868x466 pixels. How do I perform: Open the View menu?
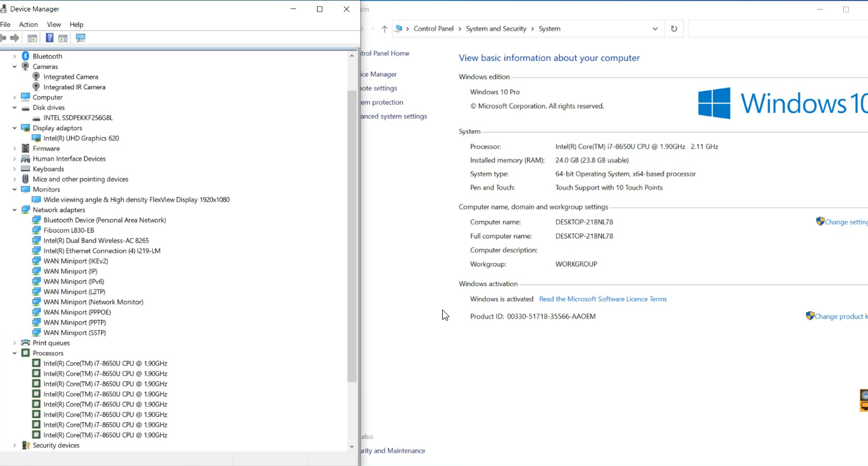54,25
